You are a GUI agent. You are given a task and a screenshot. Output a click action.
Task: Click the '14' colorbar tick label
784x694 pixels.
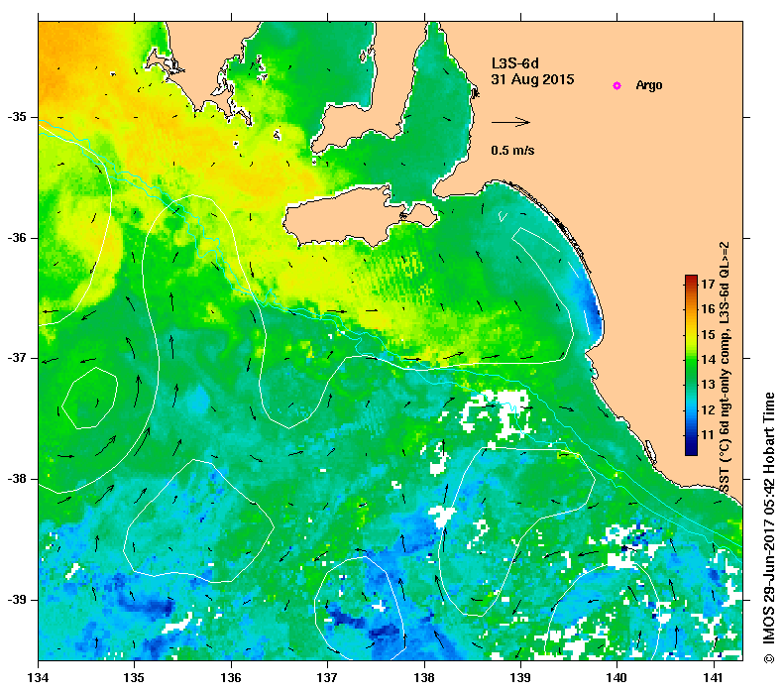tap(708, 360)
